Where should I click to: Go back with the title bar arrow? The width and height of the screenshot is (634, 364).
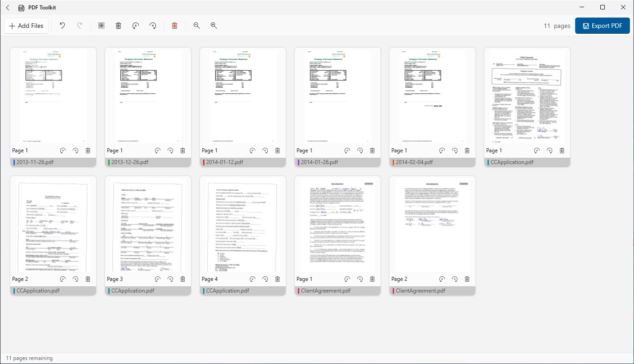pyautogui.click(x=8, y=8)
